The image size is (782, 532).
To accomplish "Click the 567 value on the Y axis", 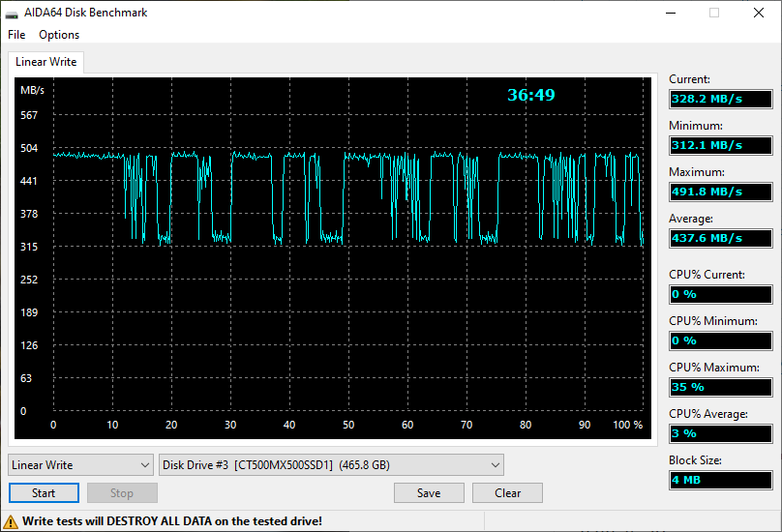I will coord(29,115).
